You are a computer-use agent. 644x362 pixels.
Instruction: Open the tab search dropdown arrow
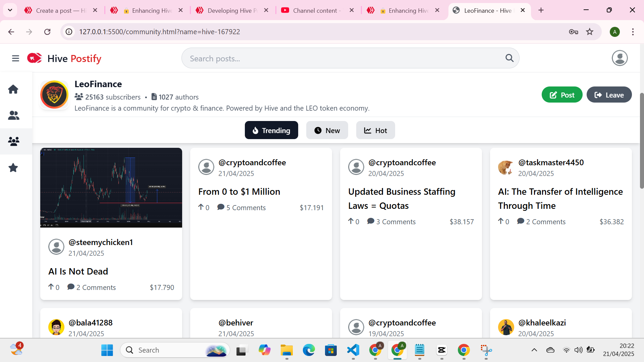(x=10, y=10)
